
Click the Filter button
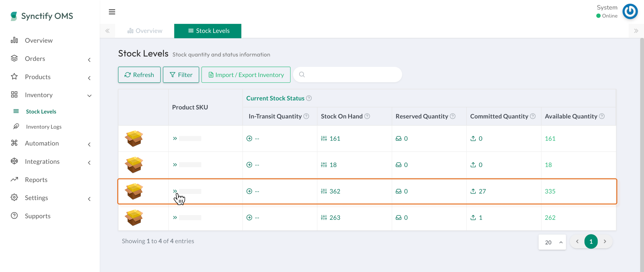pyautogui.click(x=181, y=75)
